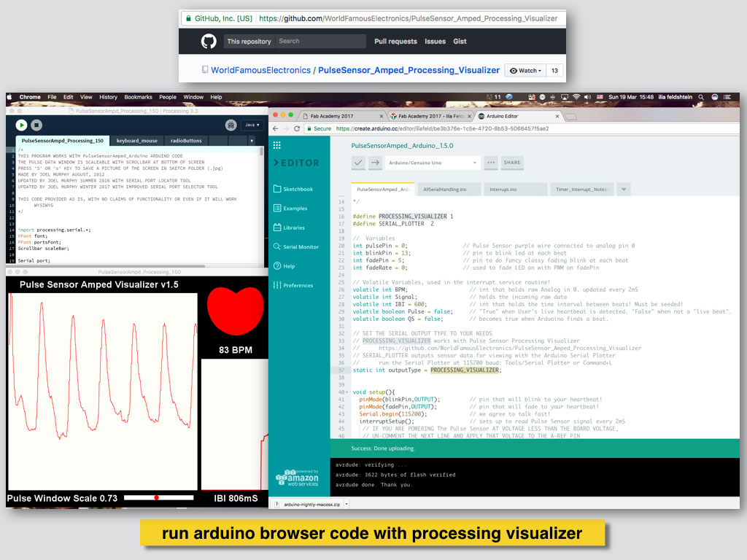The image size is (747, 560).
Task: Switch to keyboard_mouse tab in Processing
Action: click(136, 141)
